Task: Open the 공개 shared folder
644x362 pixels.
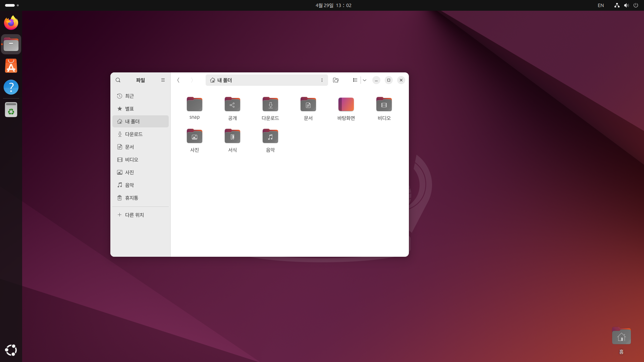Action: coord(232,105)
